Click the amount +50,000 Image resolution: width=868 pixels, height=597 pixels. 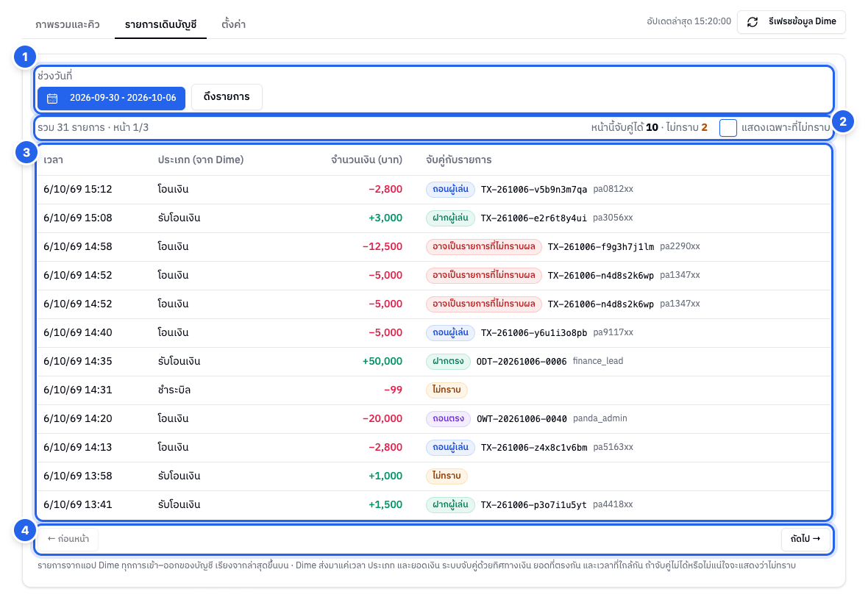tap(382, 361)
